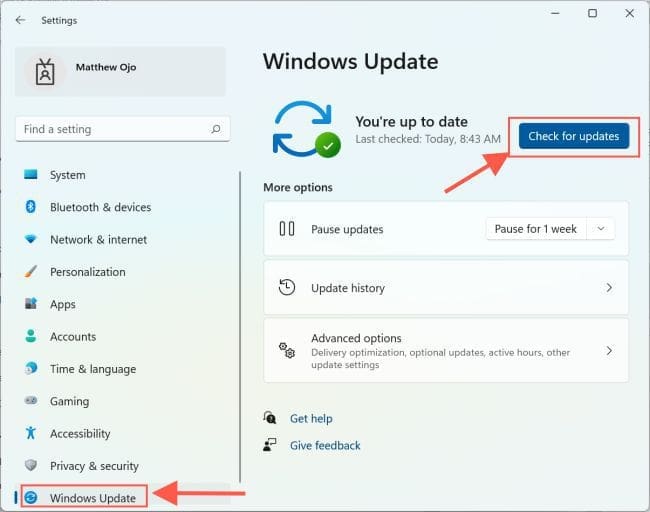Click the Give feedback link
This screenshot has height=512, width=650.
(x=324, y=445)
